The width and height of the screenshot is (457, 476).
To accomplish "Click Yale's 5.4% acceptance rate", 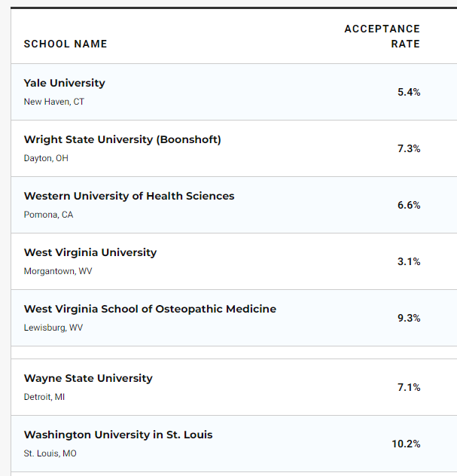I will click(409, 92).
